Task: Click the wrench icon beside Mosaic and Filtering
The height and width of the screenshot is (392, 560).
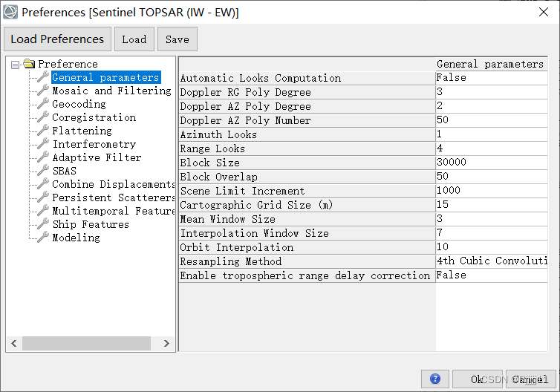Action: tap(43, 90)
